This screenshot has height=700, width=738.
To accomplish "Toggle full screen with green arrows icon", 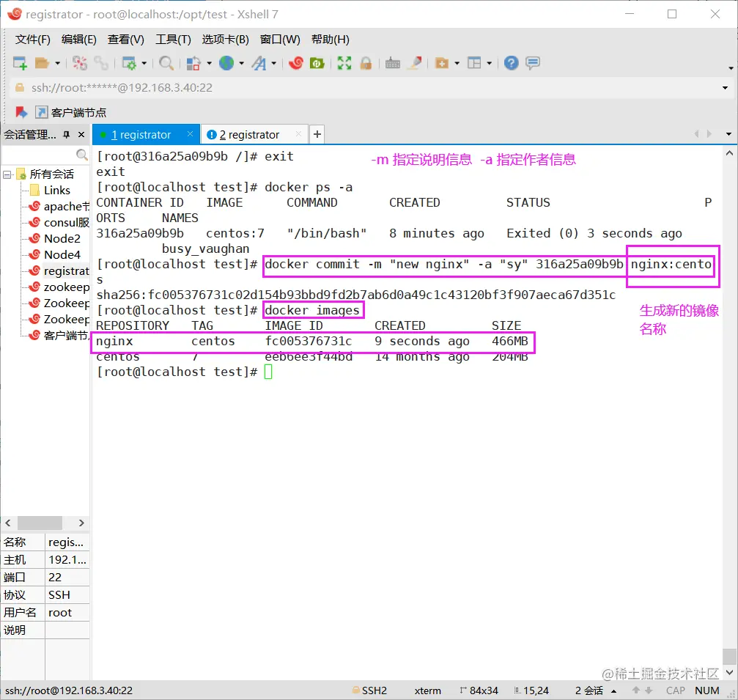I will point(344,62).
